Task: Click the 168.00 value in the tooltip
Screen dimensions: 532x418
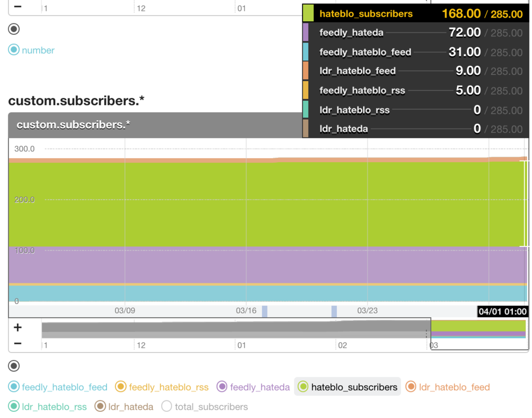Action: tap(461, 14)
